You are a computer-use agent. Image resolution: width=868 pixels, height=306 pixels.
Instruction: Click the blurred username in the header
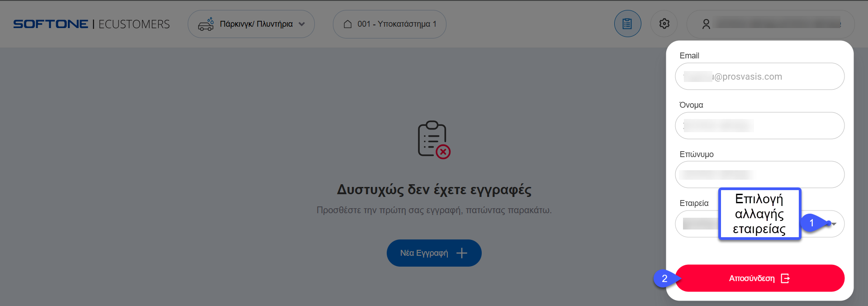(x=777, y=23)
